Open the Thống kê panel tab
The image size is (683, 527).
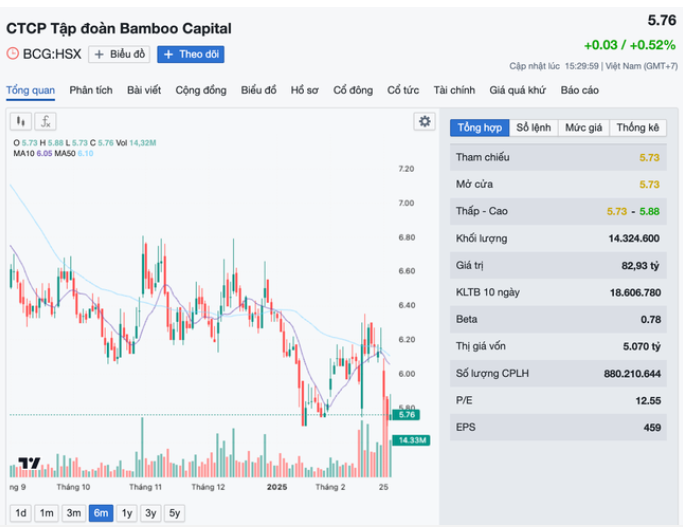(638, 128)
